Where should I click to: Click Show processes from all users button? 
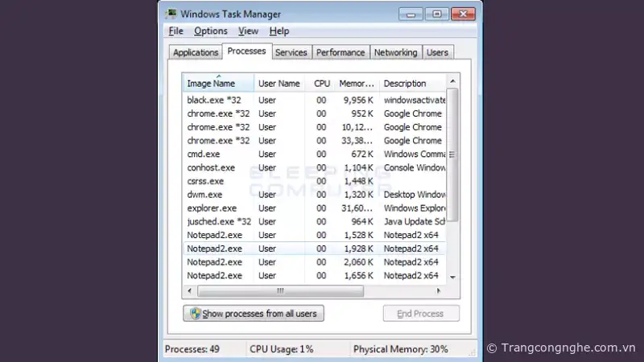click(x=254, y=314)
